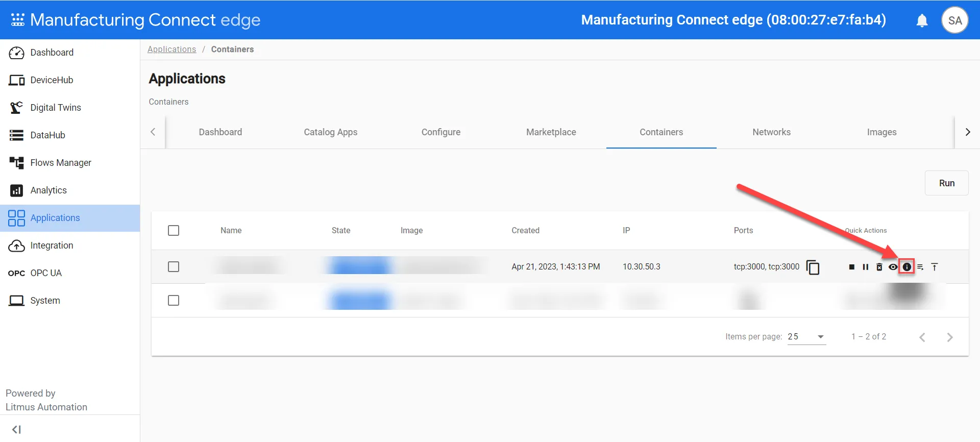Click the upload arrow icon in quick actions
This screenshot has height=442, width=980.
pos(934,267)
